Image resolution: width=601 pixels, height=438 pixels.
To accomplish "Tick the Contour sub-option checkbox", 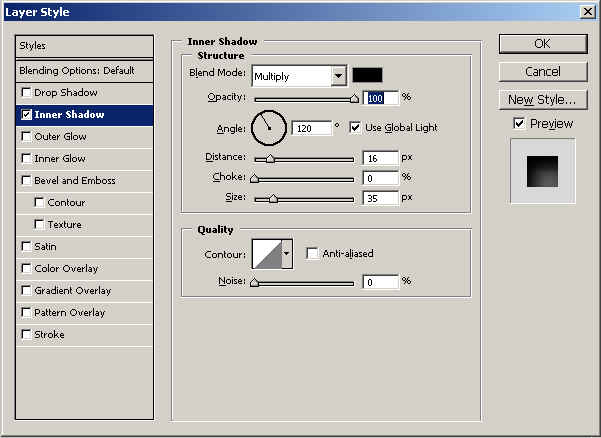I will [39, 202].
